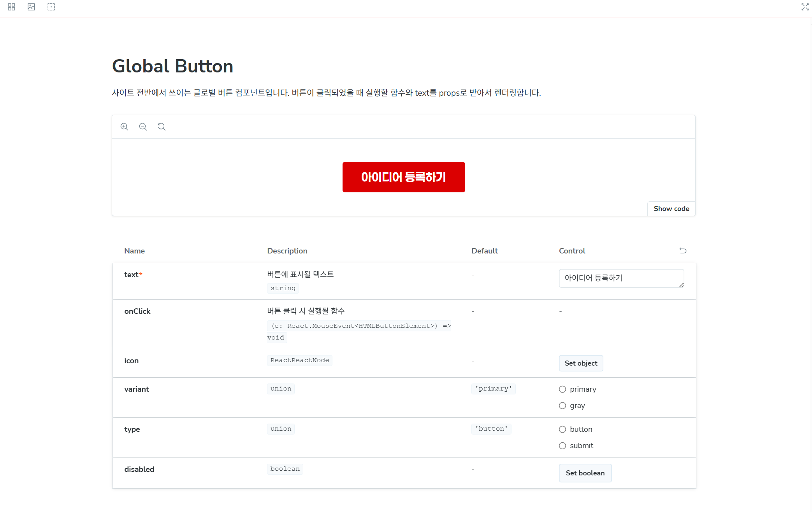Click the Control column header

(x=572, y=251)
